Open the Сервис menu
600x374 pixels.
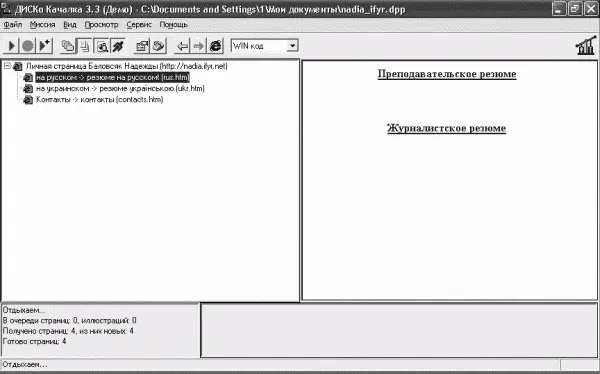139,25
